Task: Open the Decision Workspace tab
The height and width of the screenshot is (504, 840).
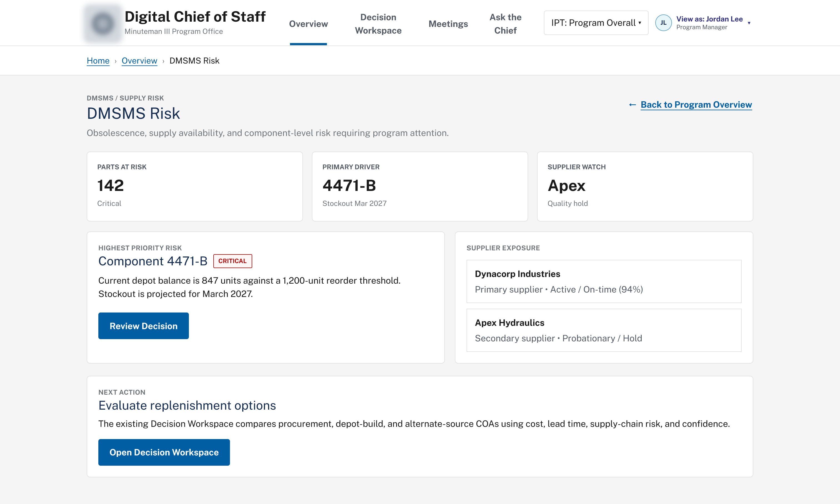Action: coord(378,24)
